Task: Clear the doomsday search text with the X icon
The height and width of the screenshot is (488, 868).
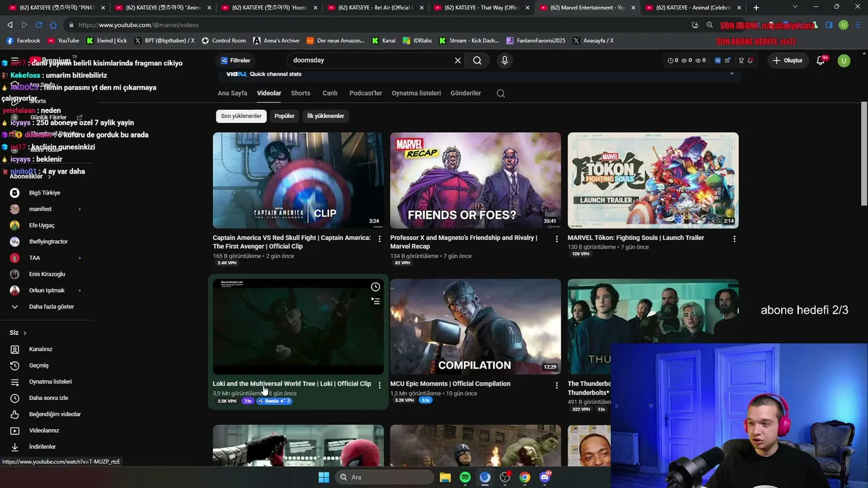Action: [458, 60]
